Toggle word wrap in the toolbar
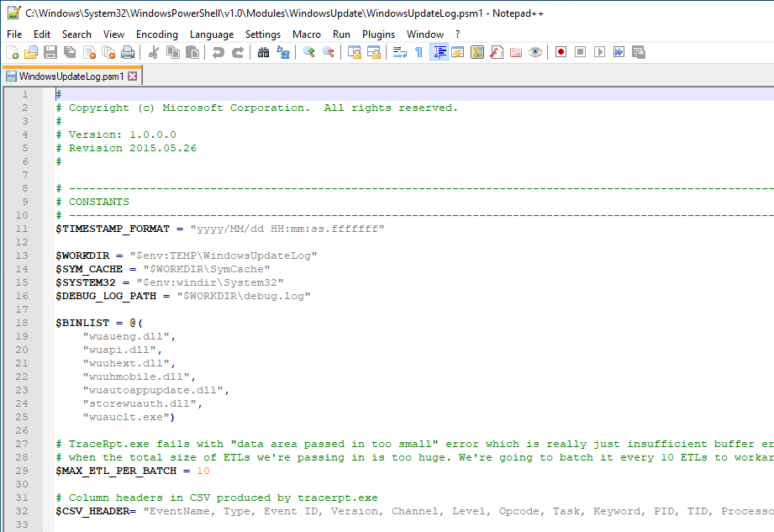Screen dimensions: 774x532 (399, 52)
